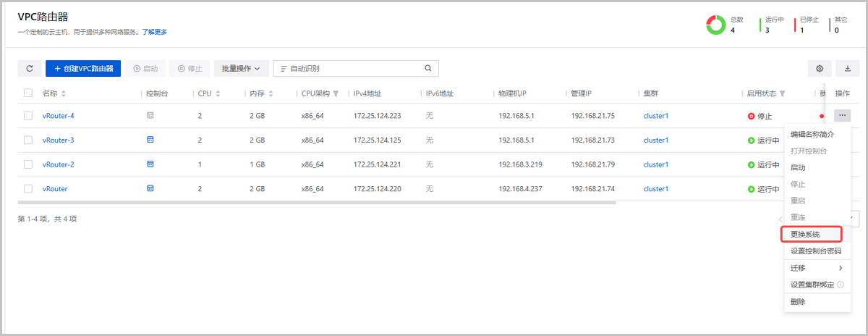868x336 pixels.
Task: Click the search magnifier icon
Action: coord(427,68)
